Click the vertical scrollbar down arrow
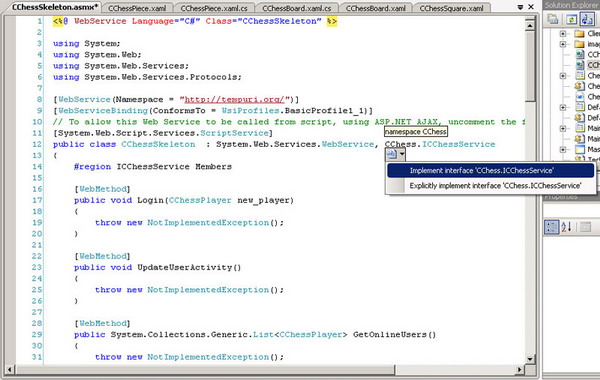Viewport: 600px width, 380px height. 530,359
